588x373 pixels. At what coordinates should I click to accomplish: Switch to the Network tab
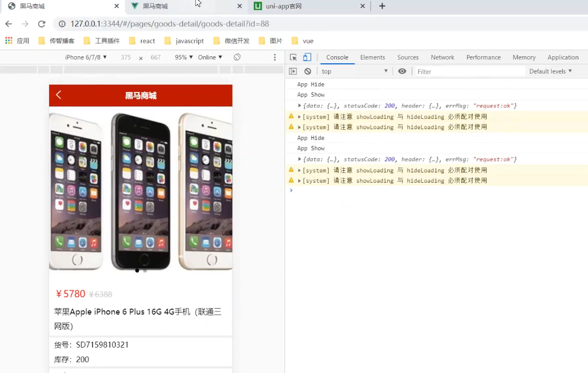coord(442,57)
